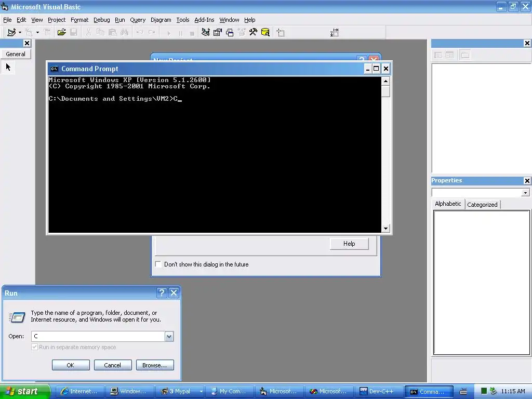
Task: Click View Code icon in project panel
Action: (438, 55)
